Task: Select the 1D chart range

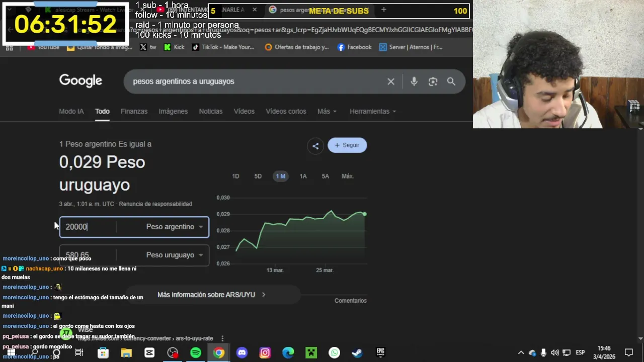Action: click(235, 176)
